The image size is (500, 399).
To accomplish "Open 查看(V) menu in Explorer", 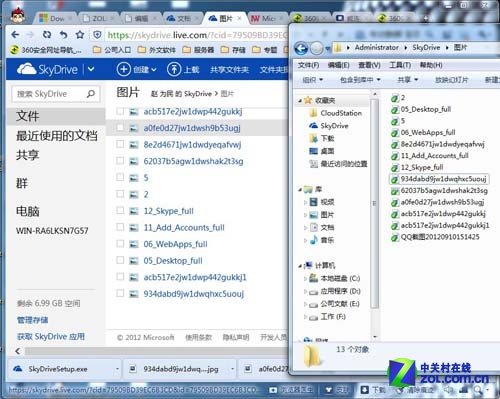I will 369,65.
